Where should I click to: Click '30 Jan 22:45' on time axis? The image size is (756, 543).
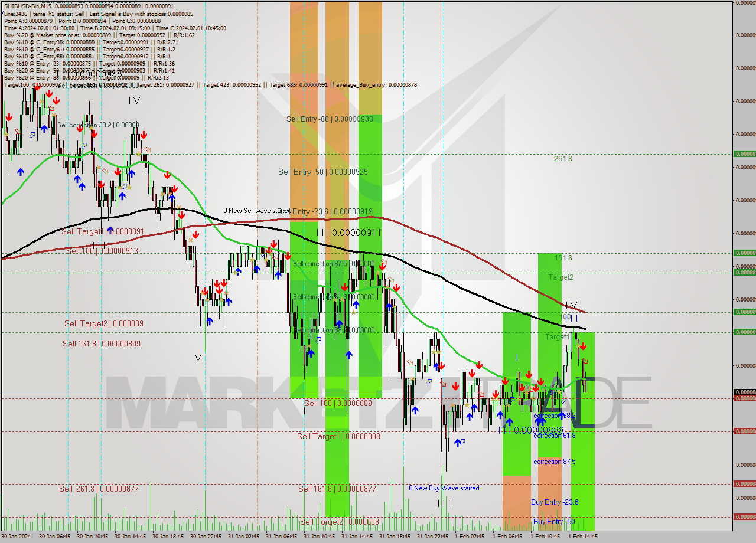(x=205, y=537)
